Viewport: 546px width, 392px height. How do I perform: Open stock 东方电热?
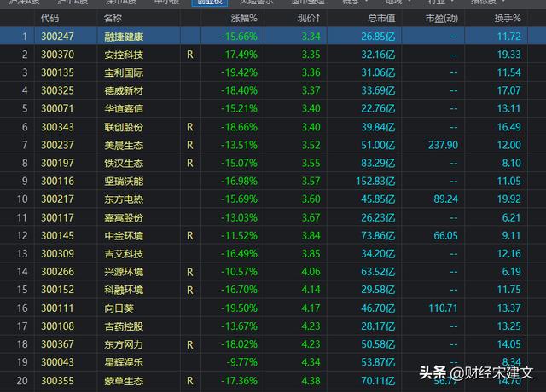pyautogui.click(x=124, y=199)
